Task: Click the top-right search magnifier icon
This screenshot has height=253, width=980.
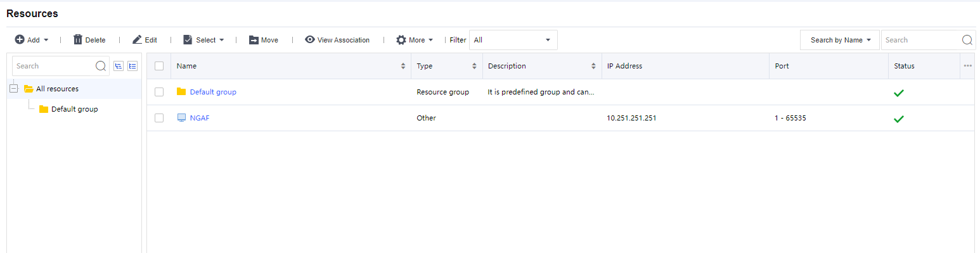Action: pyautogui.click(x=967, y=40)
